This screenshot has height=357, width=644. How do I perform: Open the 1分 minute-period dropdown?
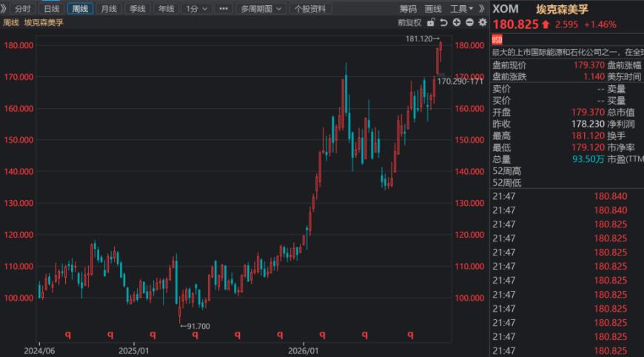pyautogui.click(x=196, y=9)
